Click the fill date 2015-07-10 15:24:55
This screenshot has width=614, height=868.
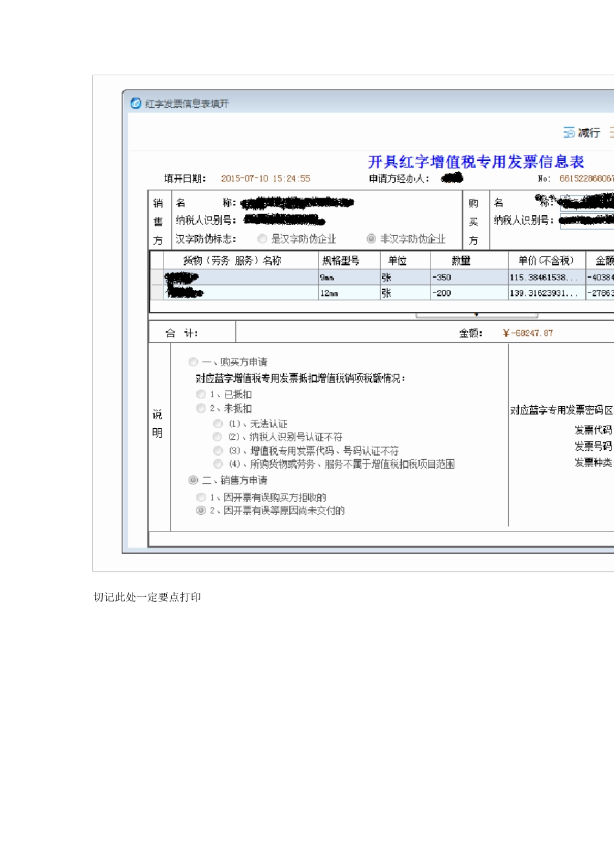(265, 178)
